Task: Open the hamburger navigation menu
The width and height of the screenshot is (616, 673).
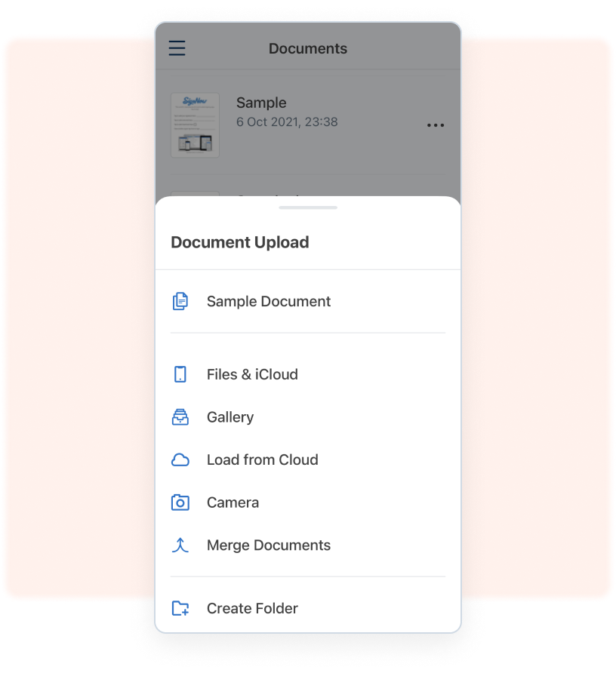Action: [x=177, y=48]
